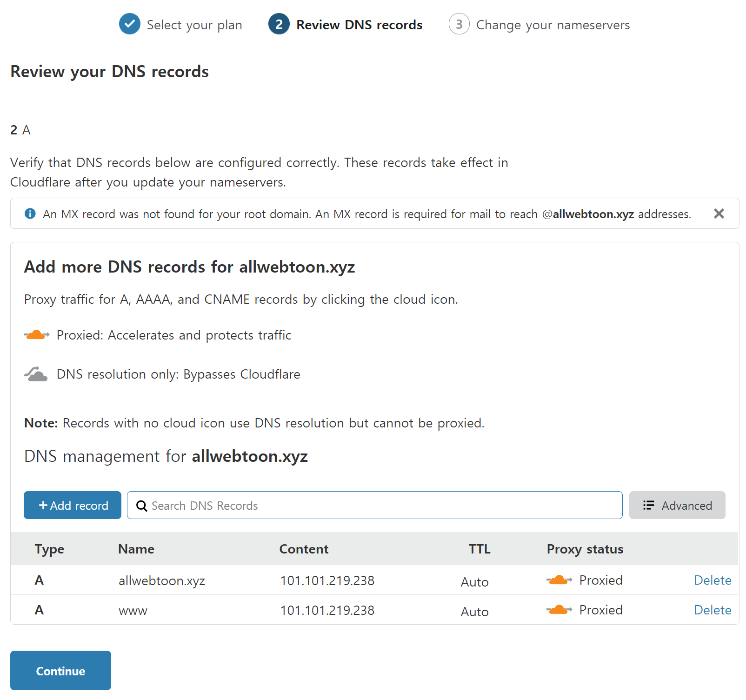This screenshot has height=700, width=746.
Task: Click the step 2 number badge
Action: [x=279, y=24]
